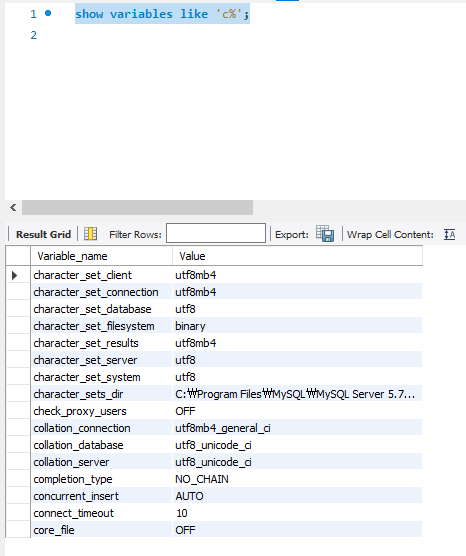
Task: Select the current row arrow indicator
Action: coord(15,275)
